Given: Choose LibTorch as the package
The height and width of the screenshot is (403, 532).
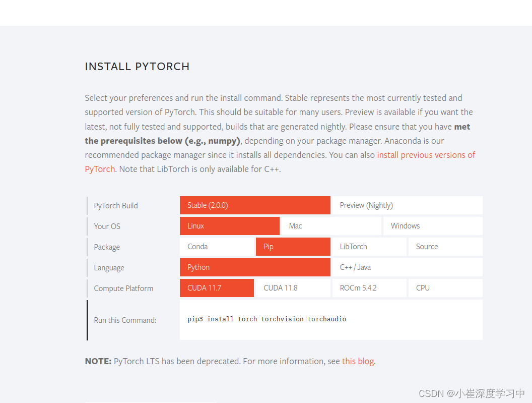Looking at the screenshot, I should click(369, 246).
